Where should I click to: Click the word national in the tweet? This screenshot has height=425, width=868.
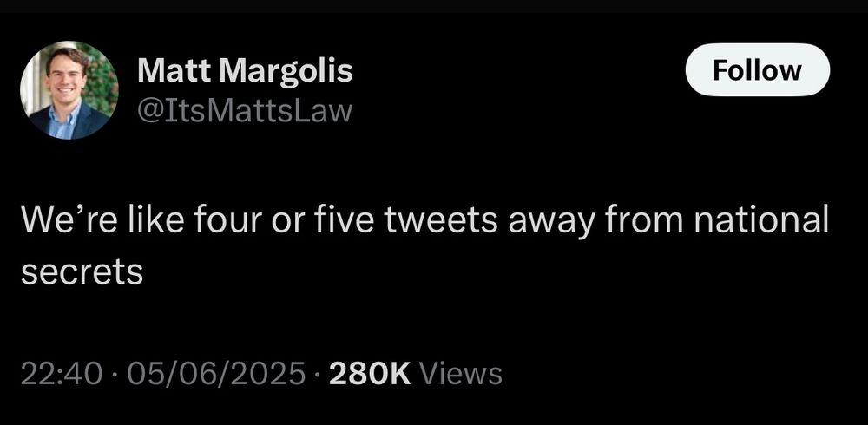761,219
